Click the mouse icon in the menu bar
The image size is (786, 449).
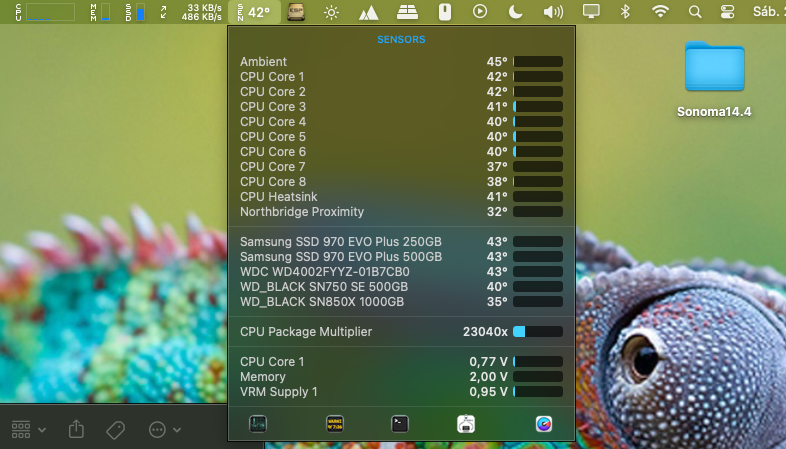445,12
